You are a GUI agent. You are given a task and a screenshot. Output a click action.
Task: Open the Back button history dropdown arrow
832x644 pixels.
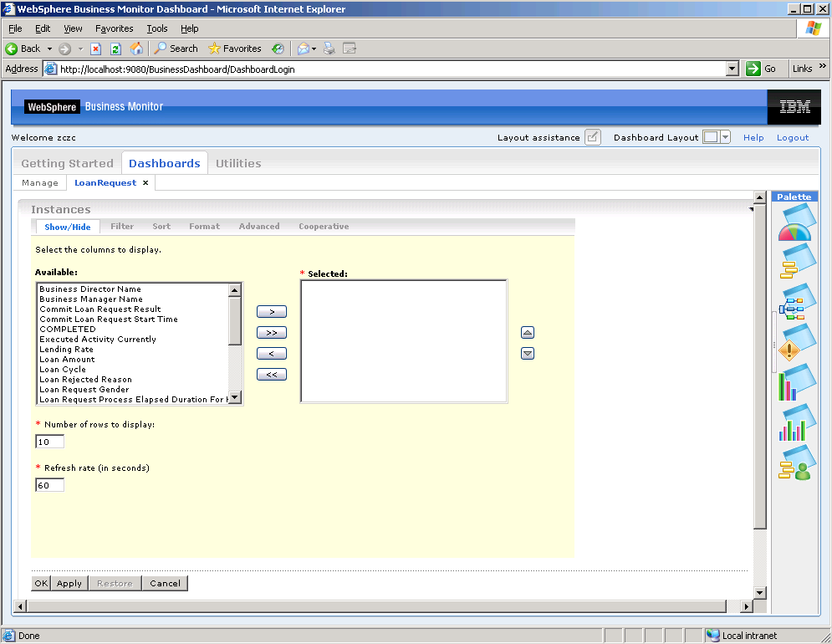point(49,49)
